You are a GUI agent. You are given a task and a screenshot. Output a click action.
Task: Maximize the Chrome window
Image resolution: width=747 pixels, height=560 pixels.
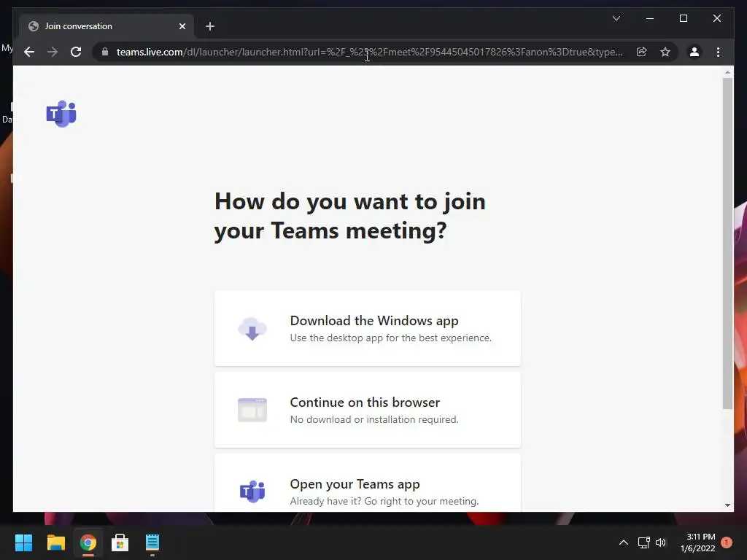(x=683, y=18)
